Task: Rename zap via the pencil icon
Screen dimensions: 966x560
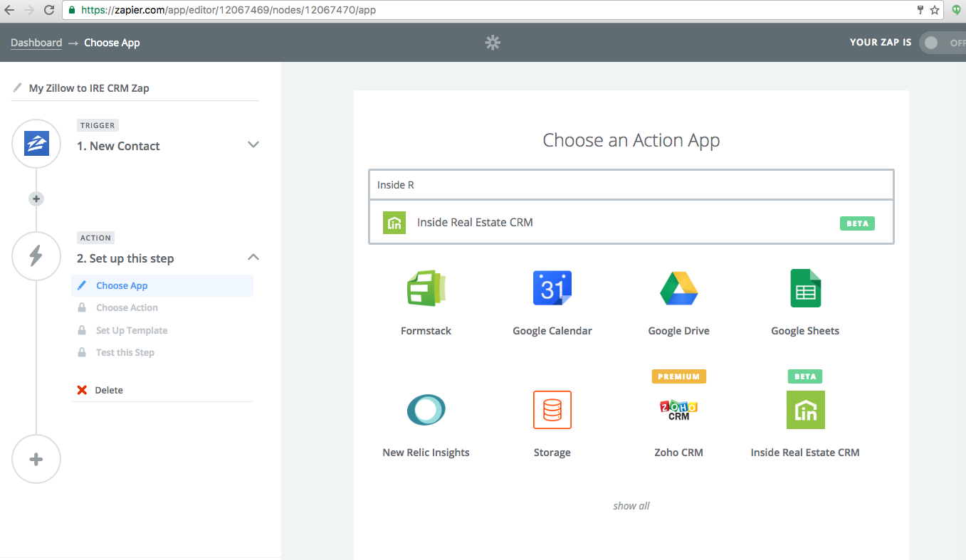Action: pyautogui.click(x=18, y=88)
